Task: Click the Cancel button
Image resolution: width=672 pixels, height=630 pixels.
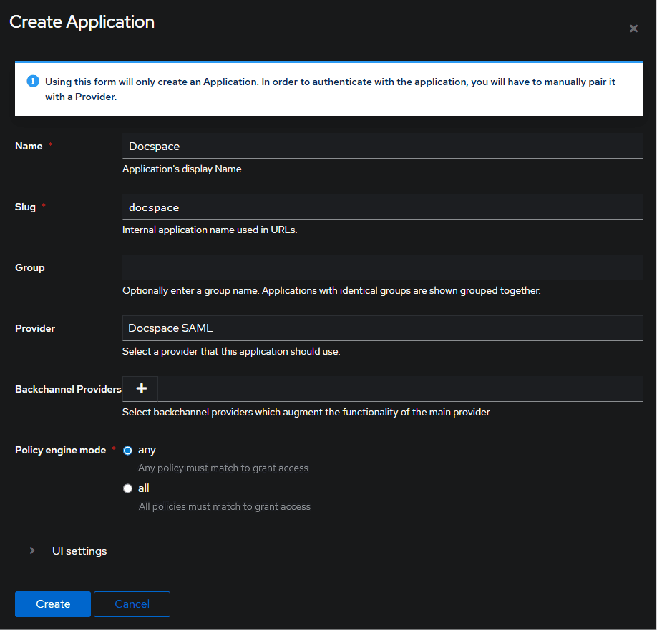Action: (x=132, y=604)
